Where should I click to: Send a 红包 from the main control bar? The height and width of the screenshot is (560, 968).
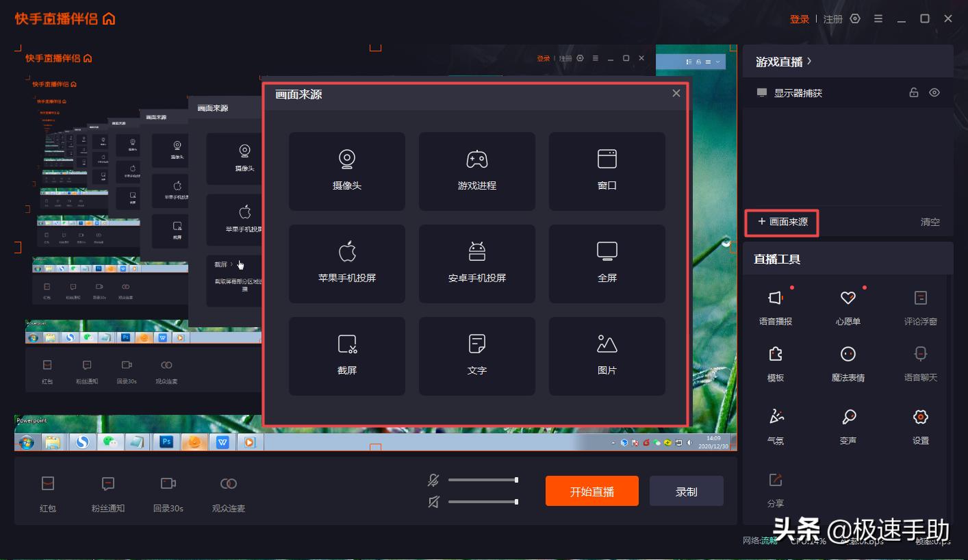coord(48,494)
